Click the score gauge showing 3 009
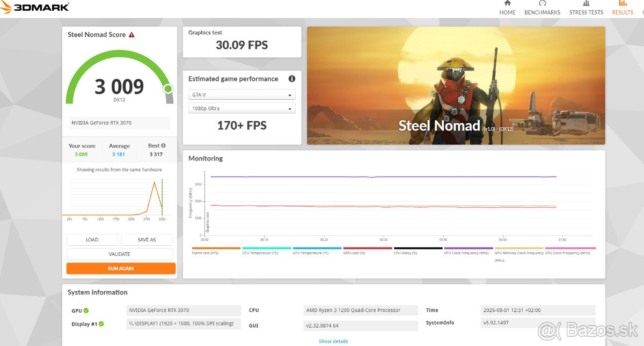This screenshot has height=346, width=644. [119, 78]
